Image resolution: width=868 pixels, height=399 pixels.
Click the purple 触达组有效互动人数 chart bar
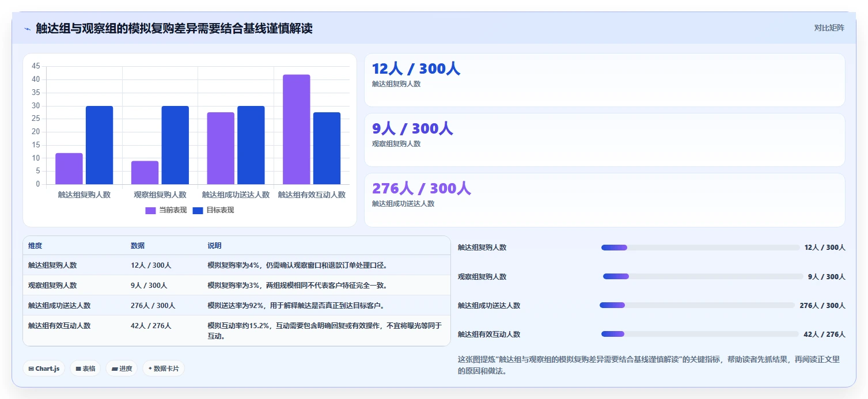(x=296, y=130)
